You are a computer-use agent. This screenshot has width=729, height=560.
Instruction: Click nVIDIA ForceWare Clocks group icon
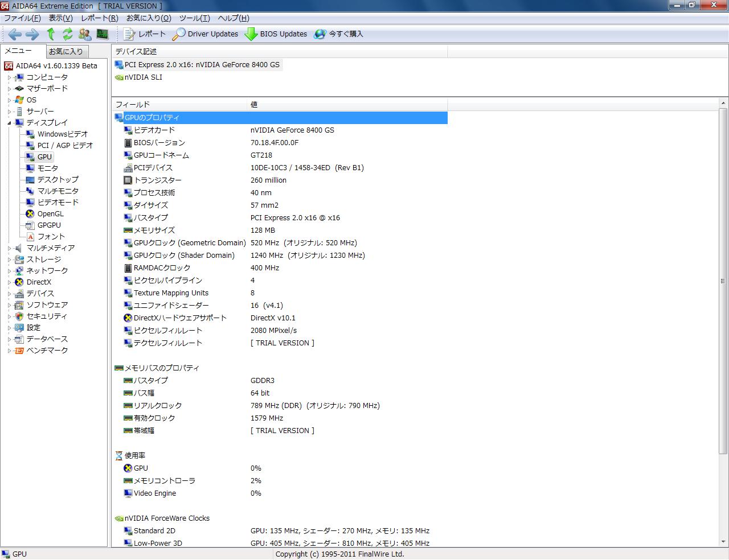(x=119, y=518)
